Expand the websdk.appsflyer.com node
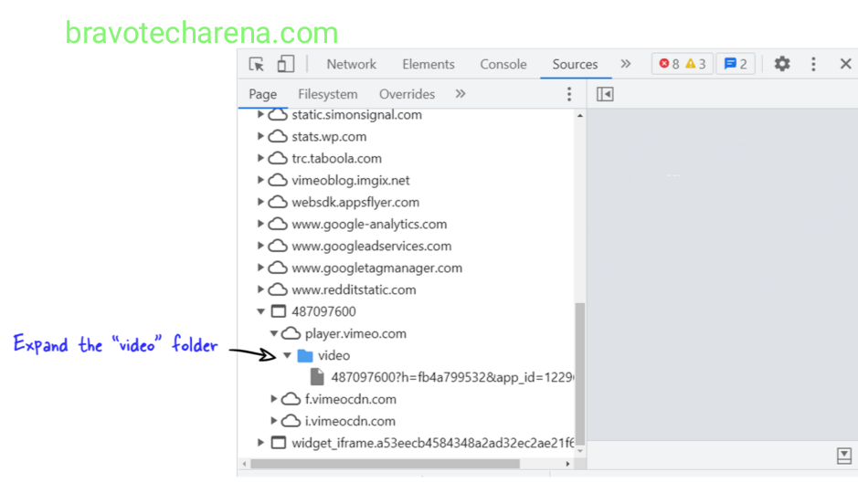Screen dimensions: 858x504 pyautogui.click(x=260, y=202)
